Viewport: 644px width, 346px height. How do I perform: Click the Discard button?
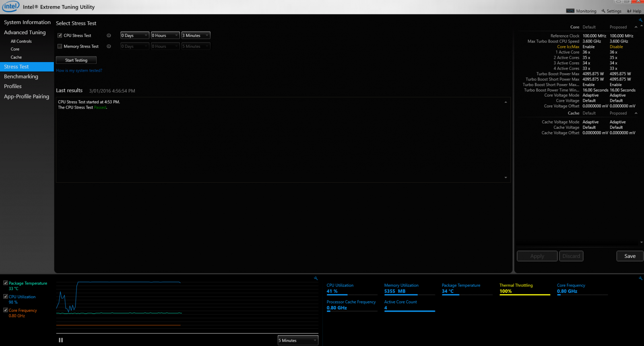coord(571,256)
